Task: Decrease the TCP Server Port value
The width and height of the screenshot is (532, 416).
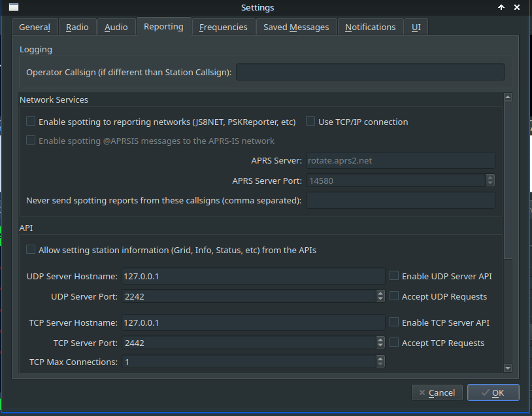Action: (x=380, y=345)
